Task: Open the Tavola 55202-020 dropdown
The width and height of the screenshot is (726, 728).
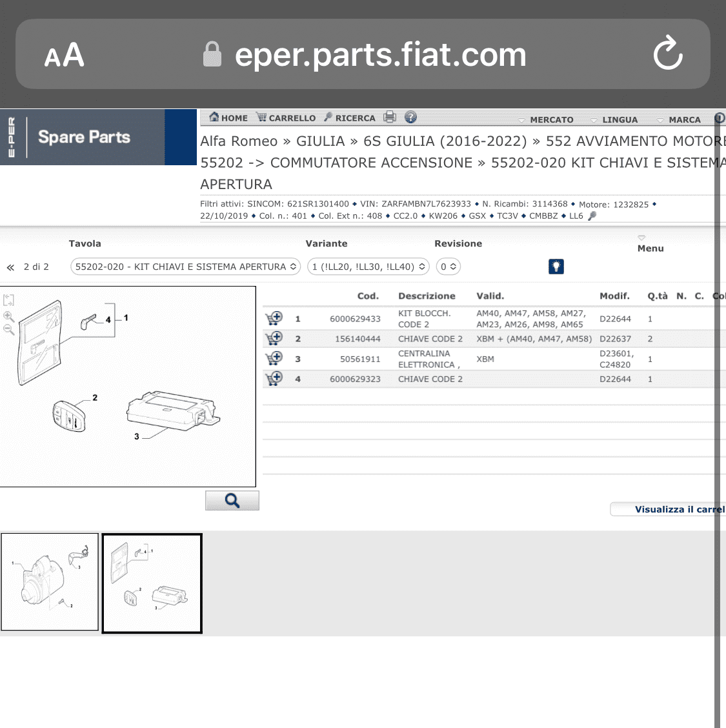Action: click(x=186, y=267)
